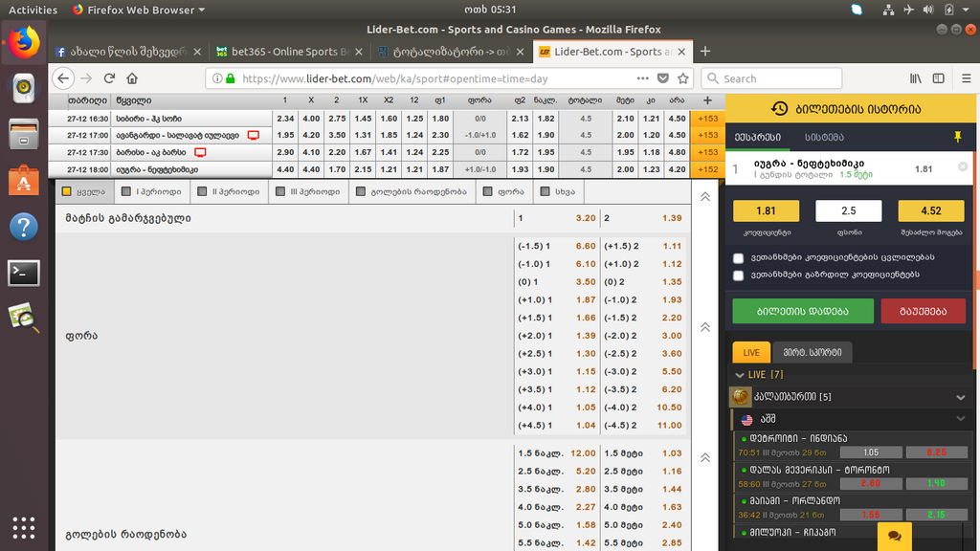Pick odds 1.40 for დალას მევერიკსი - ტორონტო
Screen dimensions: 980x551
tap(936, 483)
